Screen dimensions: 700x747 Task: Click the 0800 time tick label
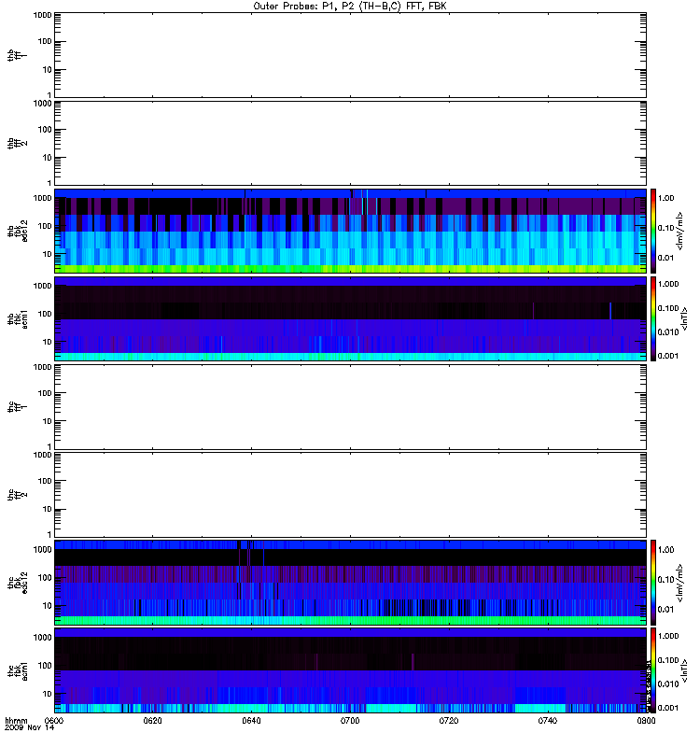click(646, 721)
